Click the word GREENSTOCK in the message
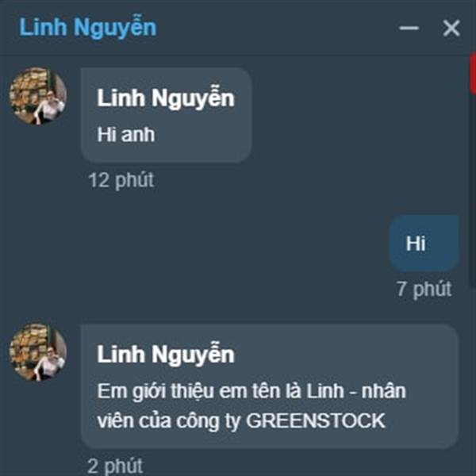Viewport: 476px width, 476px height. point(316,421)
